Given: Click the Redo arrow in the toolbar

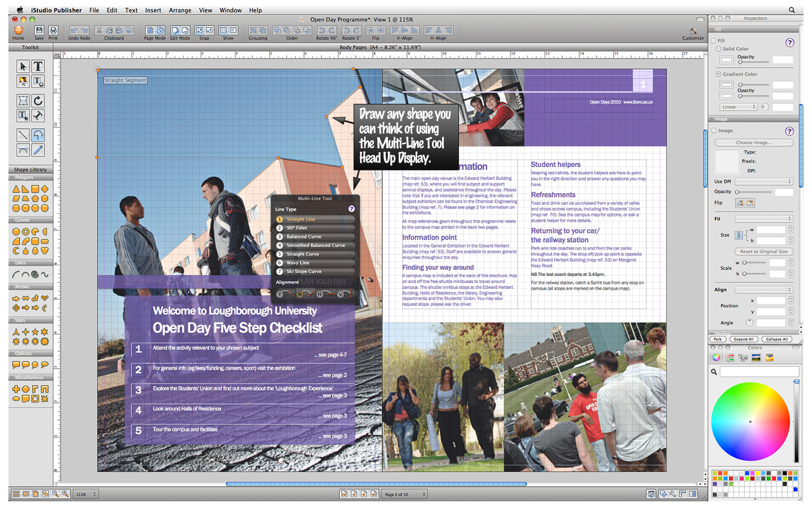Looking at the screenshot, I should (x=85, y=30).
